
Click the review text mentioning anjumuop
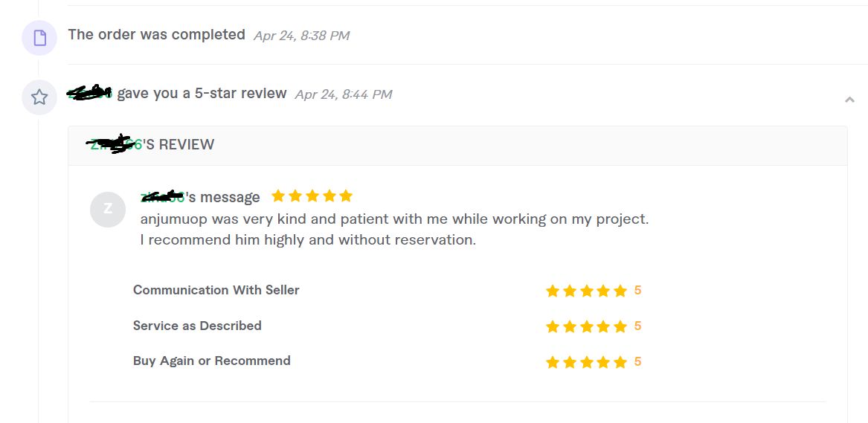[394, 230]
